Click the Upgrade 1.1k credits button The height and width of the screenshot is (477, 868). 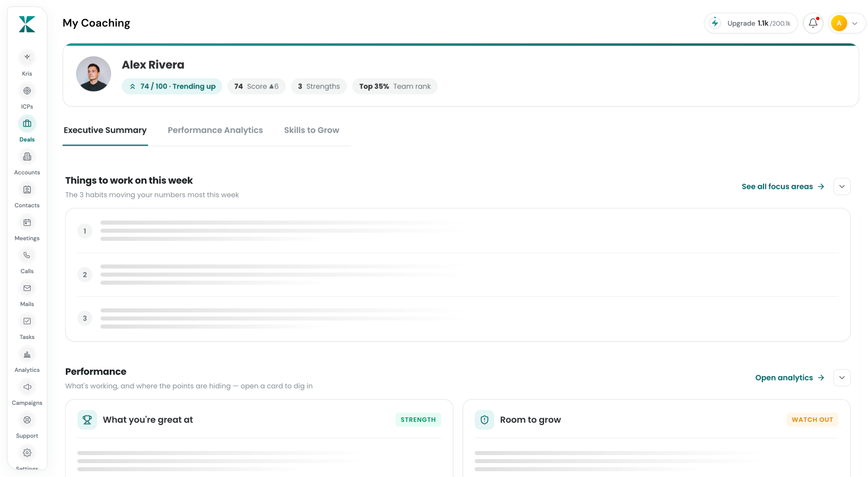click(751, 23)
